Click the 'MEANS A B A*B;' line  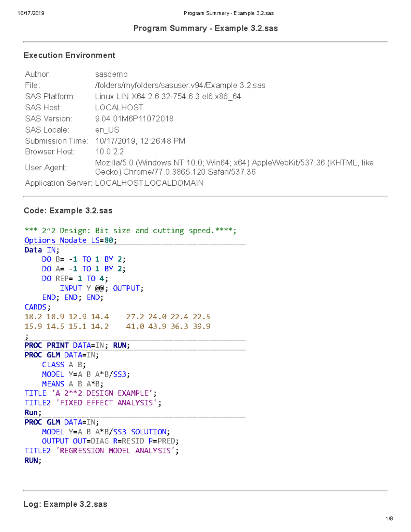(73, 384)
